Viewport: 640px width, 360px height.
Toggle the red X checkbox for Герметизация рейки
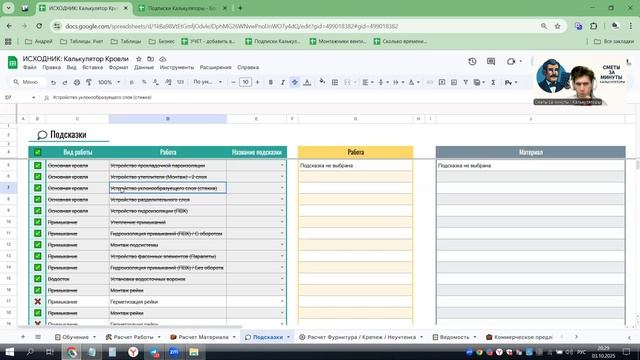coord(38,302)
